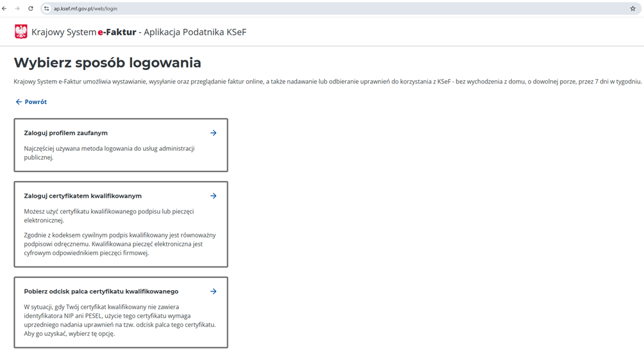Click the left arrow icon beside Powrót
Screen dimensions: 644x355
(x=19, y=102)
